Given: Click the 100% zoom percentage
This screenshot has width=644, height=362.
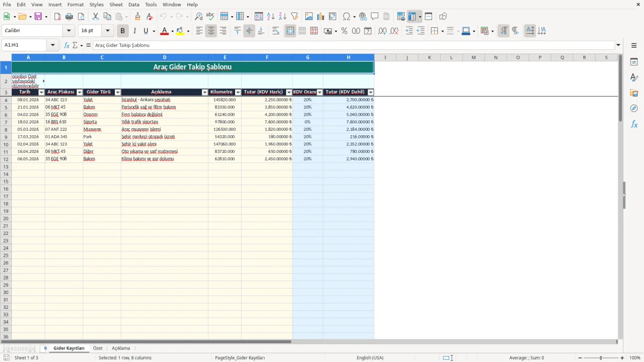Looking at the screenshot, I should point(635,358).
